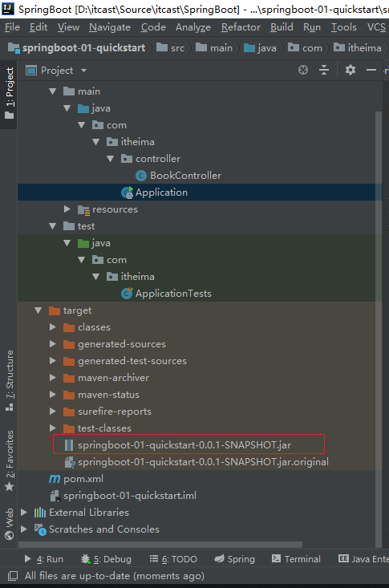Toggle tool window bars icon in status bar
389x588 pixels.
pos(13,576)
